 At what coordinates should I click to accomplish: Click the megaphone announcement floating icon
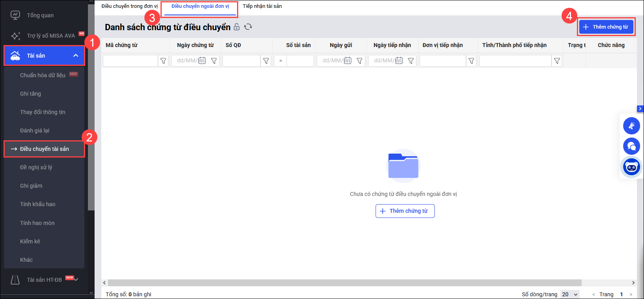[x=631, y=126]
